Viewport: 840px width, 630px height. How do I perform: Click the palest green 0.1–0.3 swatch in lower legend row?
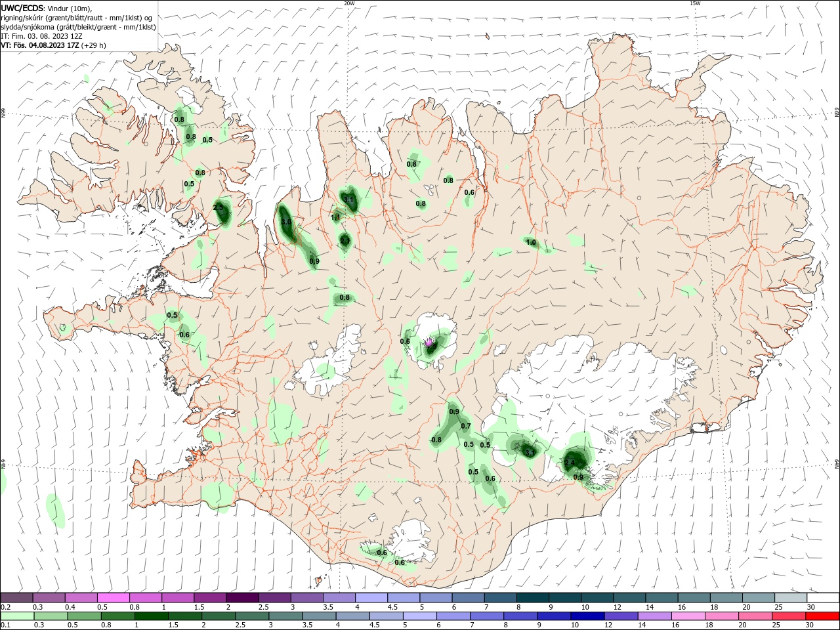pyautogui.click(x=18, y=616)
